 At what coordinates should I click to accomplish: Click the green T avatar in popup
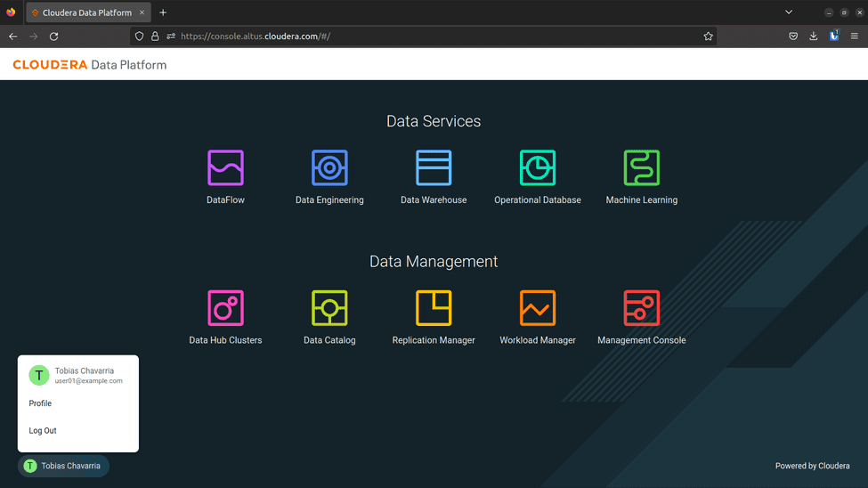(39, 375)
